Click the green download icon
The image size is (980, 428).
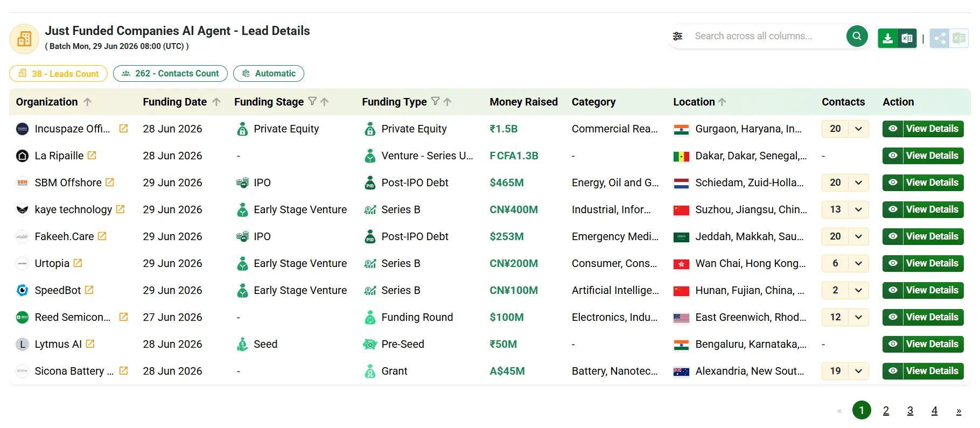click(x=887, y=38)
